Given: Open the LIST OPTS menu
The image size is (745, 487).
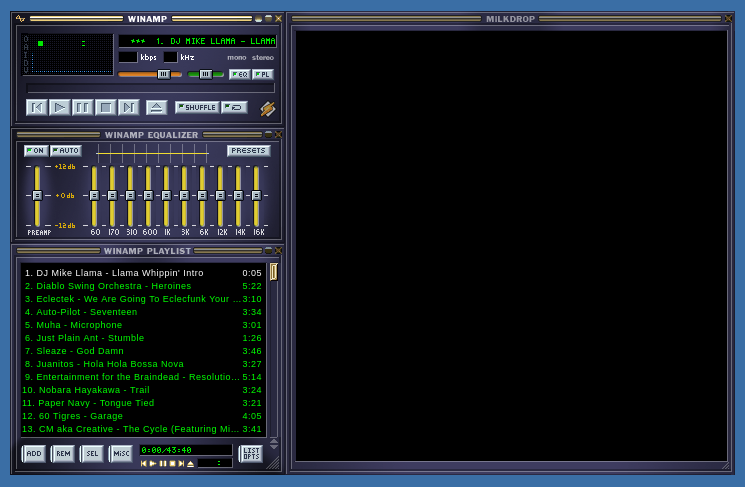Looking at the screenshot, I should (x=251, y=454).
